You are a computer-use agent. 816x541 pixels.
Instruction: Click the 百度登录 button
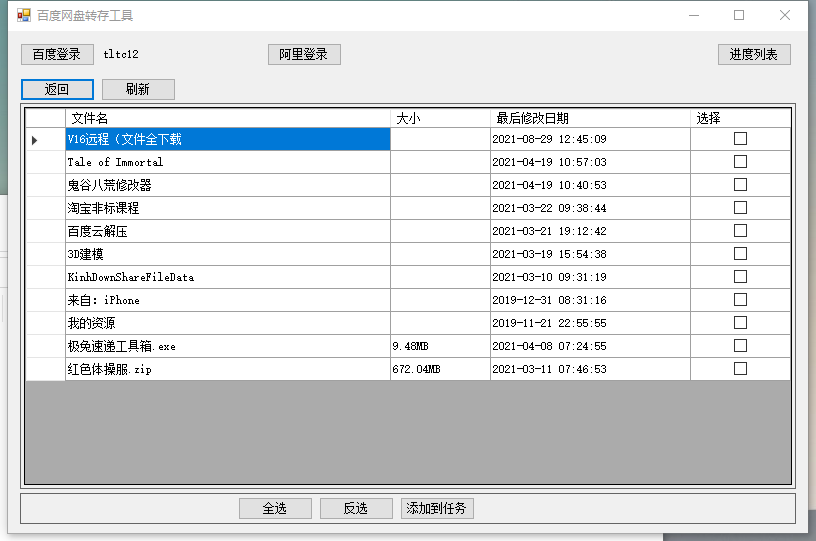click(x=57, y=54)
